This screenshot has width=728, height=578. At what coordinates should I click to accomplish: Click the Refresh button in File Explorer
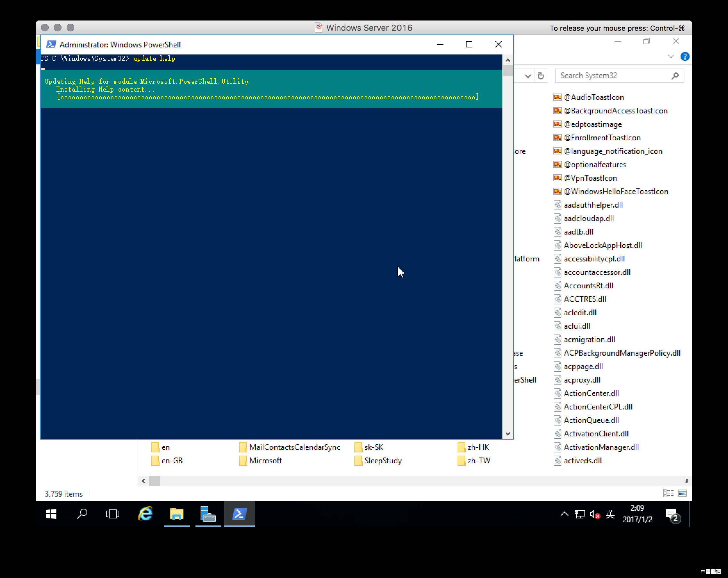coord(541,75)
